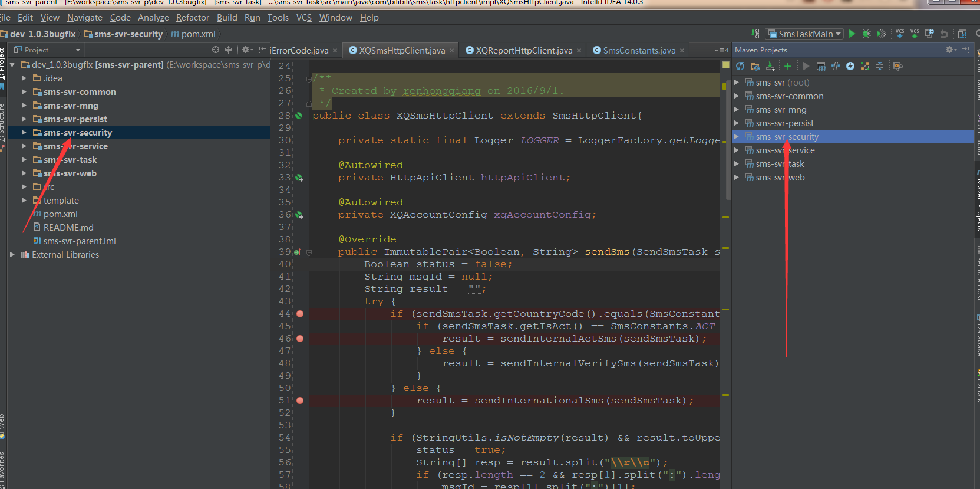The width and height of the screenshot is (980, 489).
Task: Click the VCS update project icon
Action: 899,34
